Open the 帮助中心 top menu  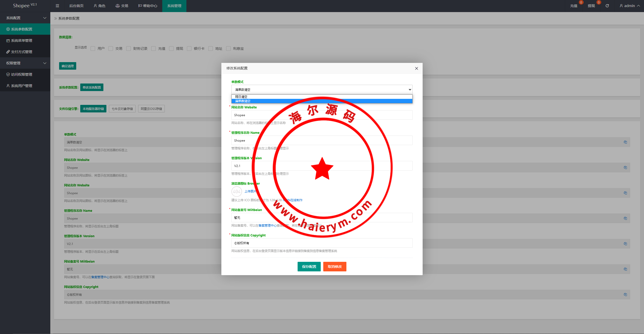[x=148, y=6]
